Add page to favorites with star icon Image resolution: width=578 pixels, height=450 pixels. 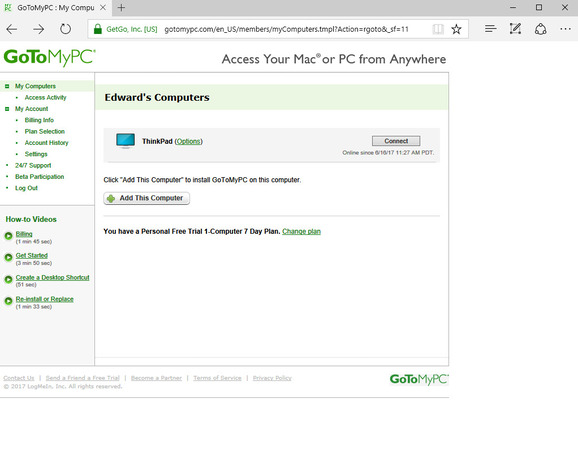(456, 29)
